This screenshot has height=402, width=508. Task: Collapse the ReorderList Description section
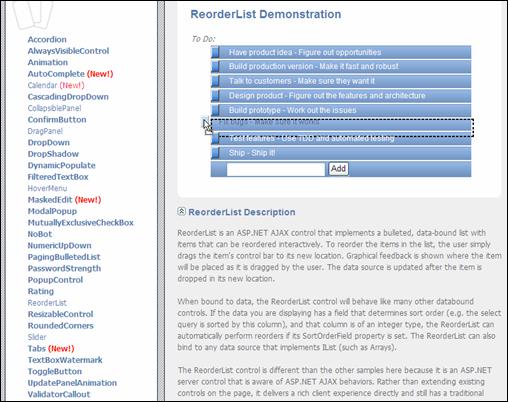pyautogui.click(x=181, y=211)
